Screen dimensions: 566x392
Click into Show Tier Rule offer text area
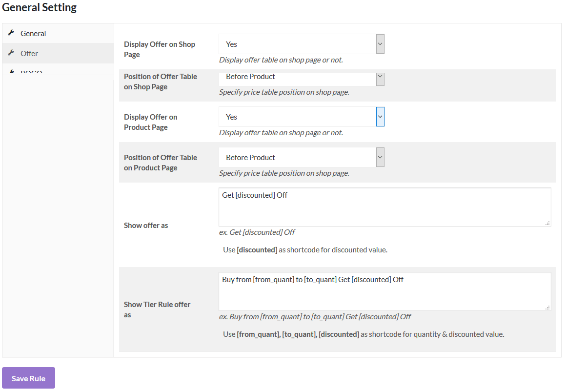click(x=384, y=291)
